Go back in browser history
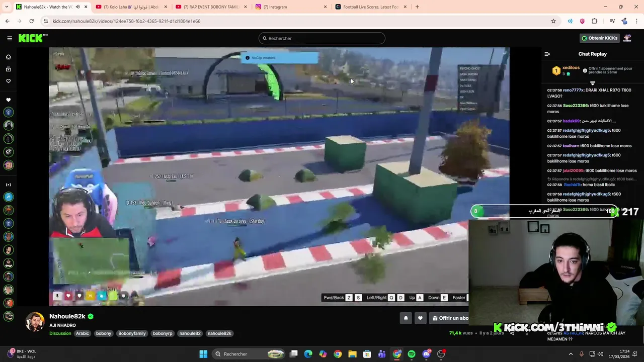This screenshot has height=362, width=644. pyautogui.click(x=7, y=21)
